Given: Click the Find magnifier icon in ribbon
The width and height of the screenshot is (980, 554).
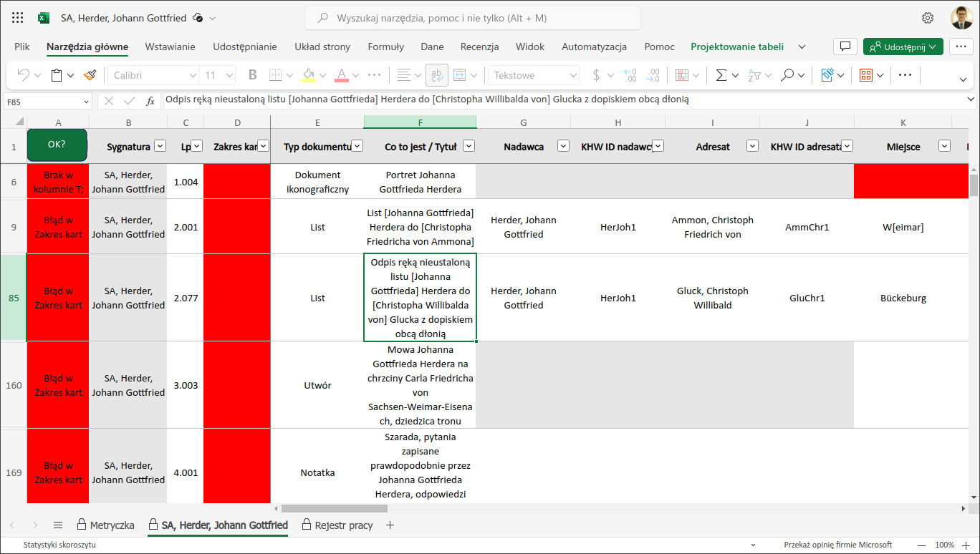Looking at the screenshot, I should [787, 75].
